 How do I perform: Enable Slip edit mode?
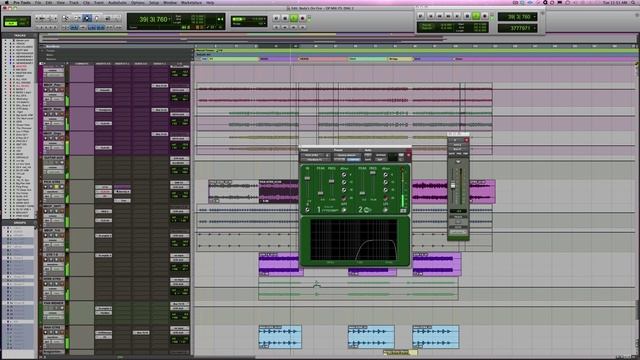(x=10, y=24)
